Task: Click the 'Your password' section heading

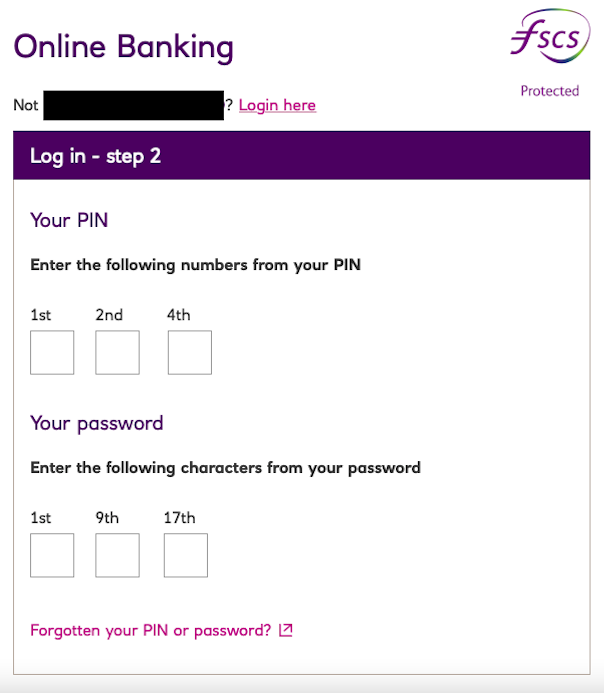Action: 96,423
